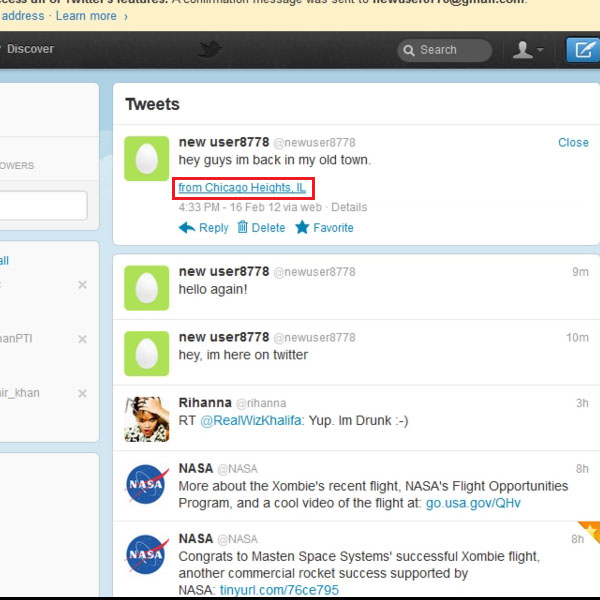Image resolution: width=600 pixels, height=600 pixels.
Task: Click NASA logo on Xombie's recent flight tweet
Action: [147, 484]
